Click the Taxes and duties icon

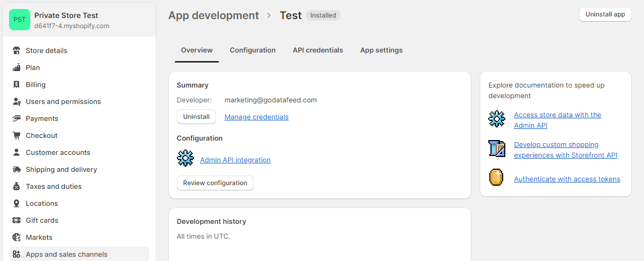[16, 187]
